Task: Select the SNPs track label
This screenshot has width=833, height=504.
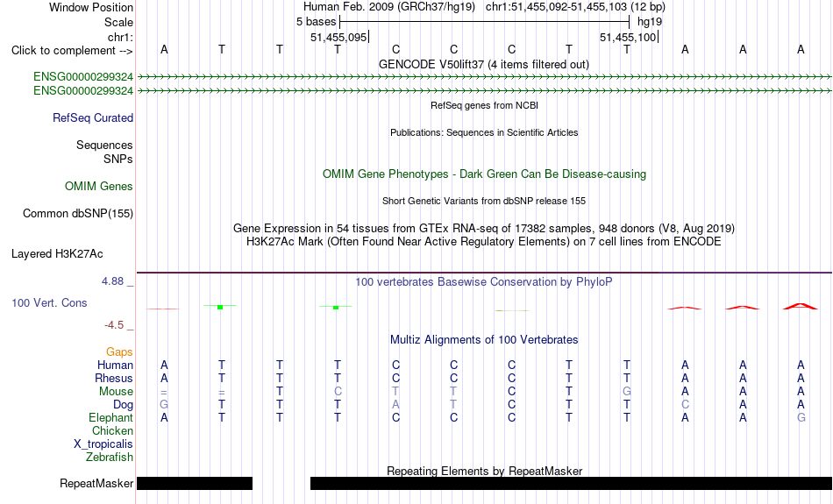Action: 118,159
